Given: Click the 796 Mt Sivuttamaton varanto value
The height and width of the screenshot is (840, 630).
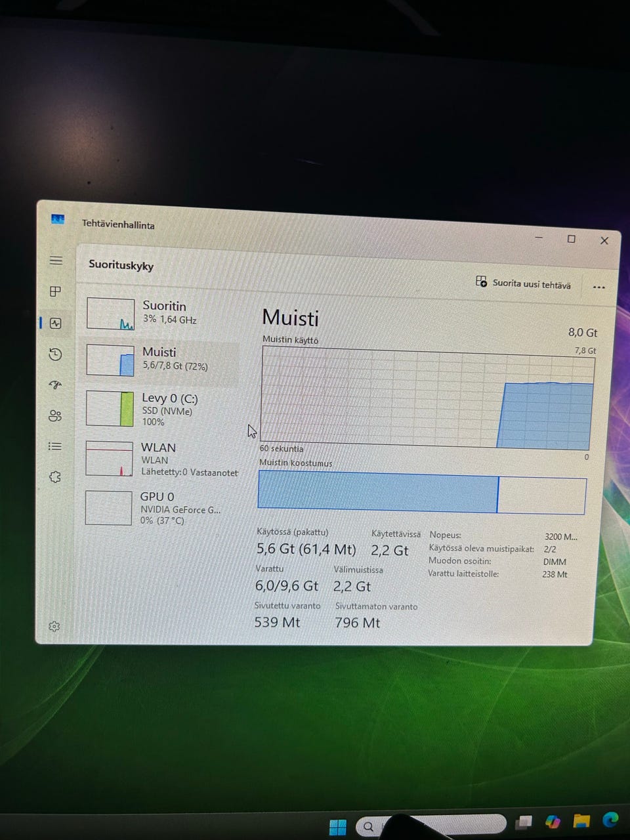Looking at the screenshot, I should pyautogui.click(x=358, y=623).
